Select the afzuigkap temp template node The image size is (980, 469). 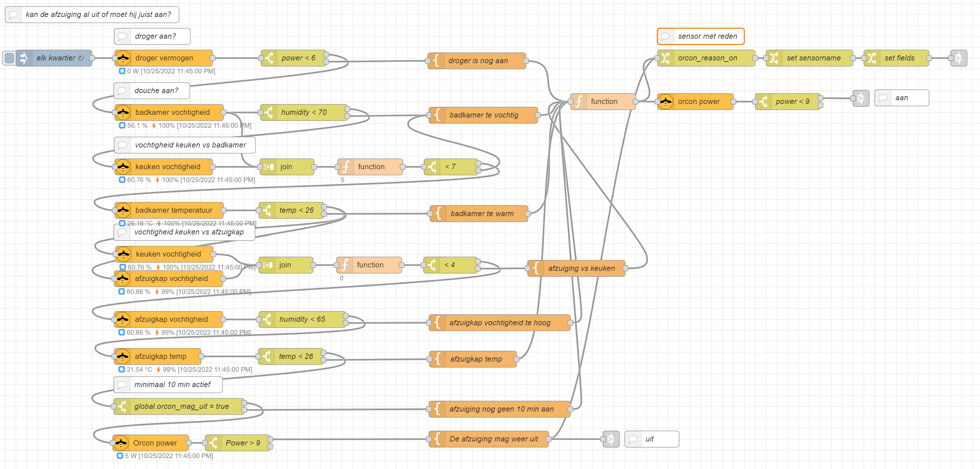[x=473, y=359]
